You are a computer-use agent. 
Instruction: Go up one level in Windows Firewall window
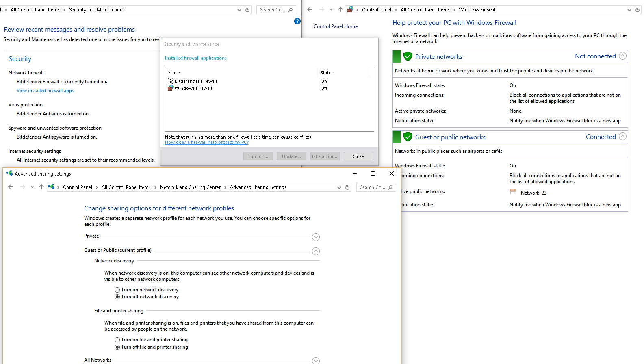[340, 10]
